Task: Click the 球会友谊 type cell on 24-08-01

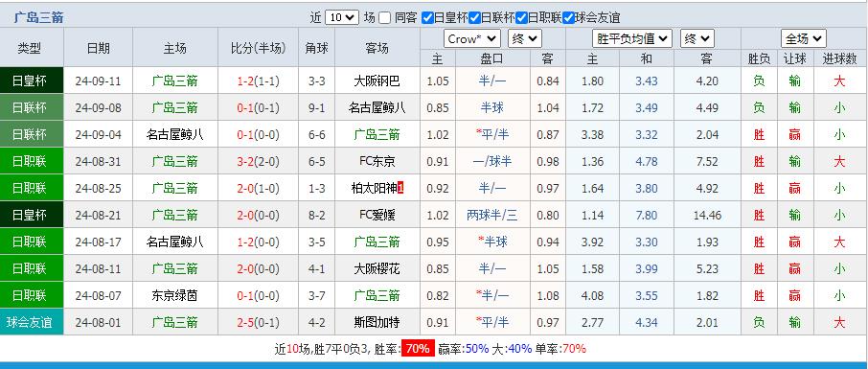Action: (32, 322)
